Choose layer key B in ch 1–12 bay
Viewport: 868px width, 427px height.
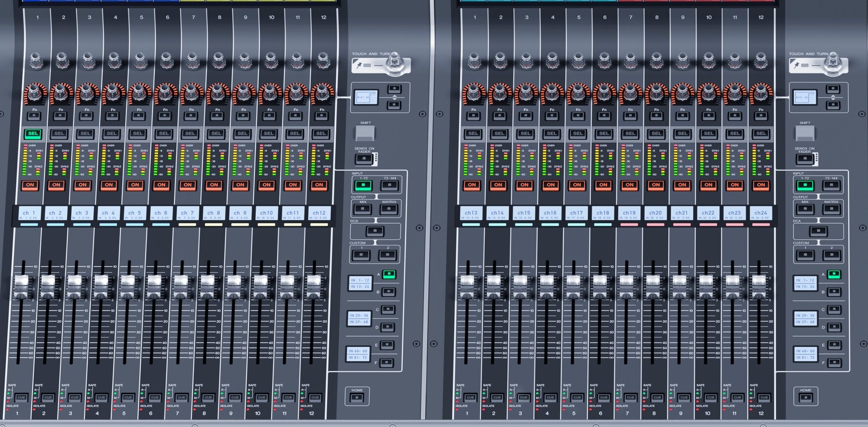[x=388, y=292]
